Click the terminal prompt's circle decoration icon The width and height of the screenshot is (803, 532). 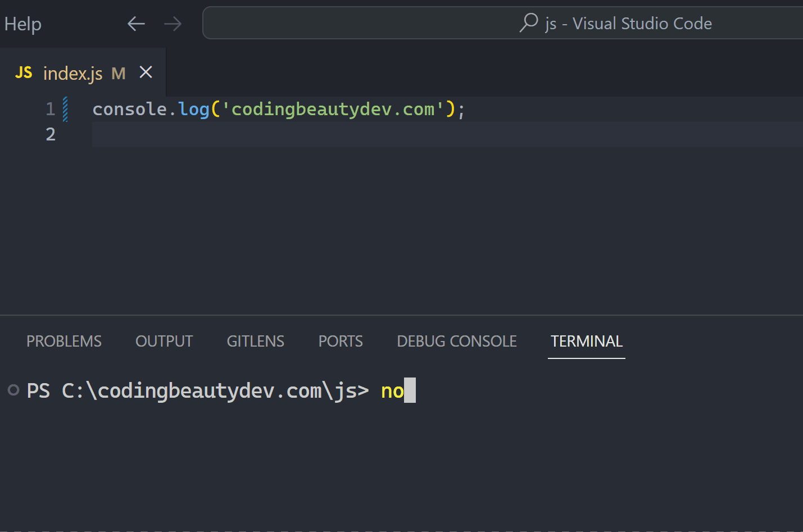[x=13, y=390]
